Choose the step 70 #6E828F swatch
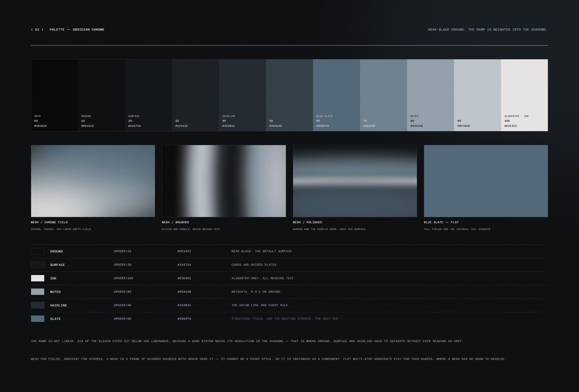Screen dimensions: 579x392 click(383, 95)
